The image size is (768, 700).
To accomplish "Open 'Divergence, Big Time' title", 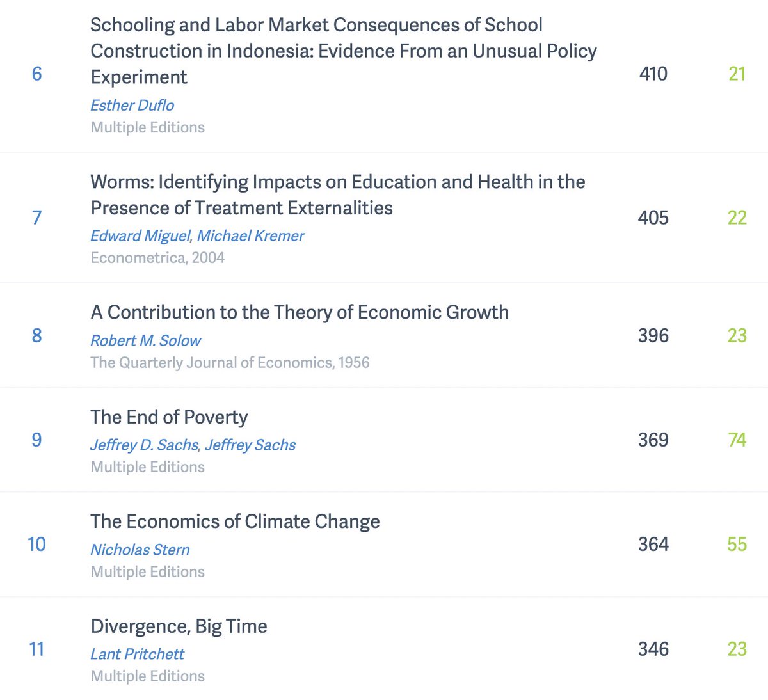I will pyautogui.click(x=179, y=626).
